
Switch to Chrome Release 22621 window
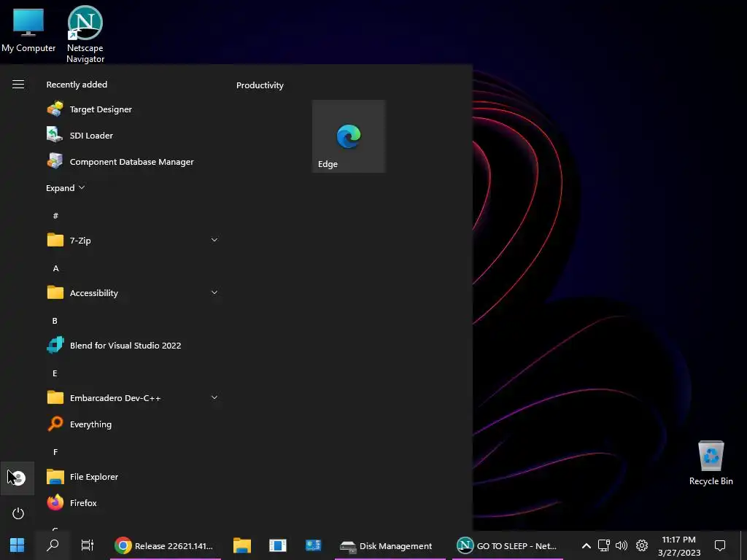(166, 545)
